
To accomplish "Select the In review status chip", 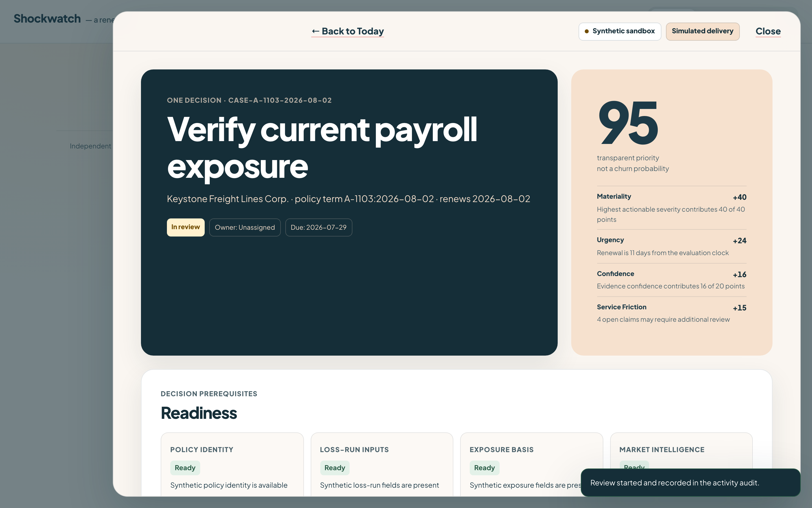I will 186,227.
